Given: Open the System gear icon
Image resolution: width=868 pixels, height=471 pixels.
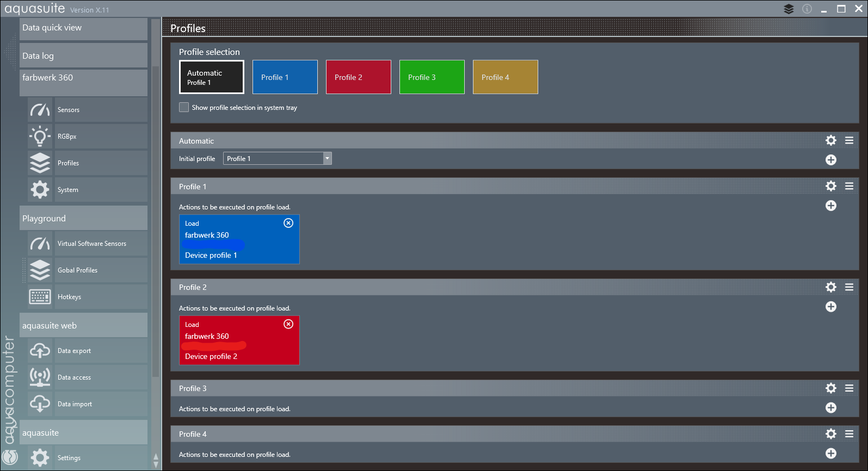Looking at the screenshot, I should click(40, 190).
